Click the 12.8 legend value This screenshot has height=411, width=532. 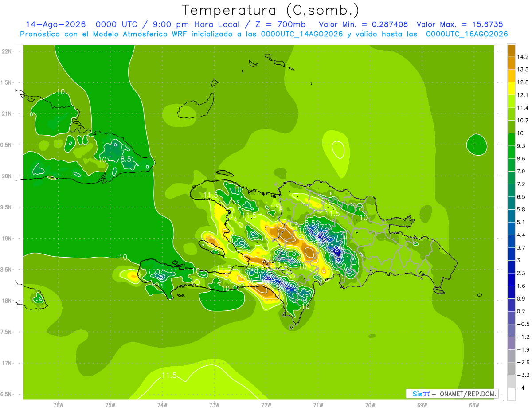[522, 82]
